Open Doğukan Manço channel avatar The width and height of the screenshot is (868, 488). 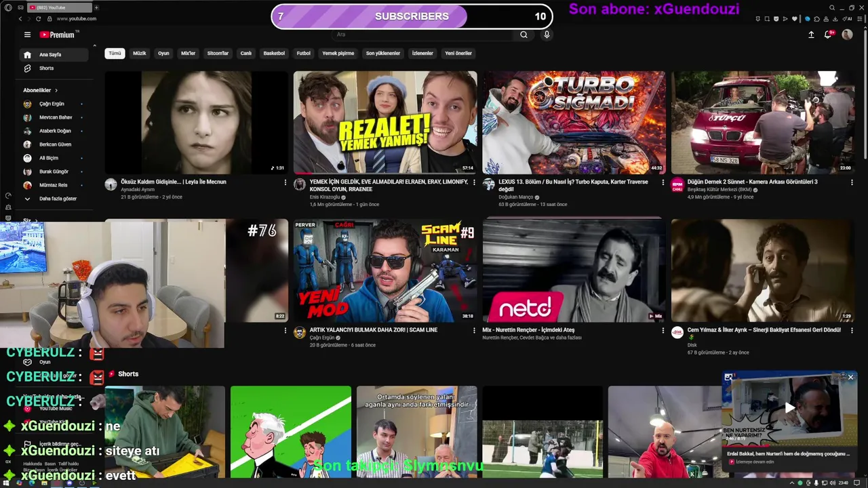(x=488, y=184)
